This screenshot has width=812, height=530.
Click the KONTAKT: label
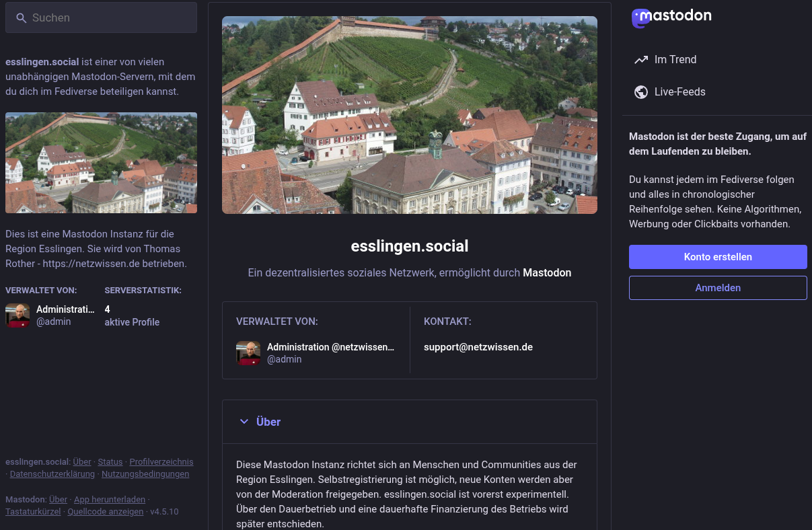point(447,322)
